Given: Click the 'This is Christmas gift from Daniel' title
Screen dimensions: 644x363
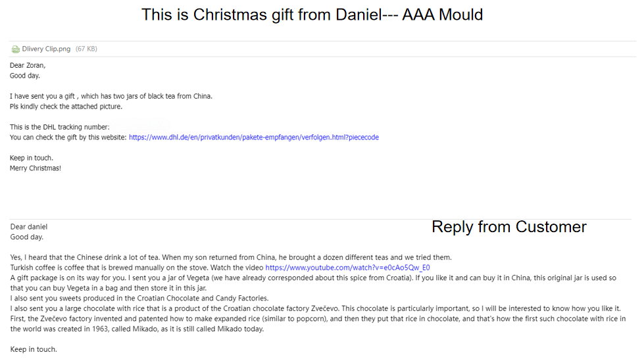Looking at the screenshot, I should click(x=312, y=14).
